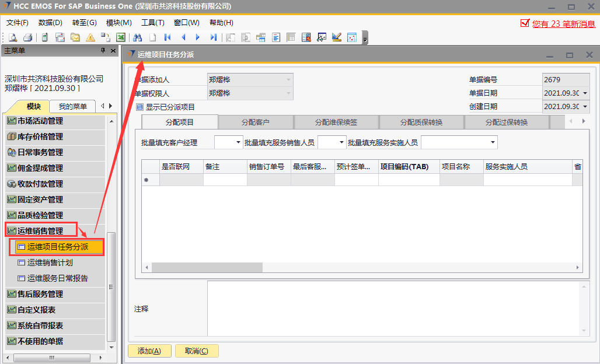Image resolution: width=600 pixels, height=364 pixels.
Task: Open the 工具(T) menu
Action: click(152, 23)
